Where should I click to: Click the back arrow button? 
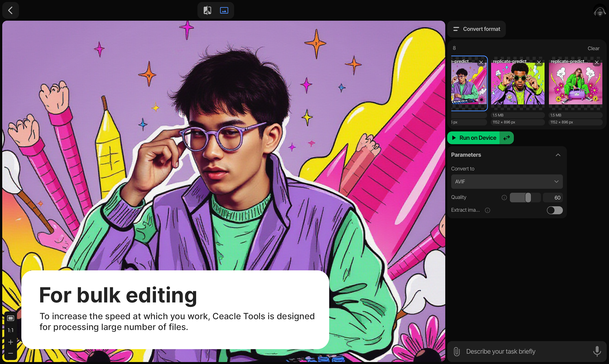(x=10, y=10)
